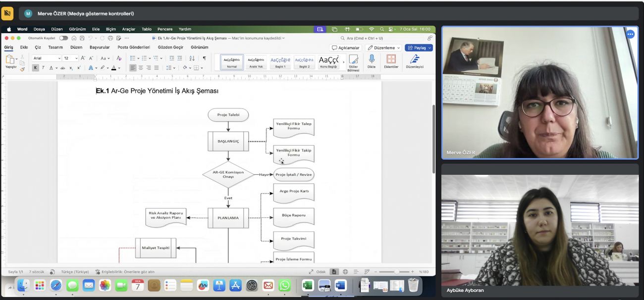Open the Dosya menu in the menu bar
The image size is (644, 300).
pos(39,29)
